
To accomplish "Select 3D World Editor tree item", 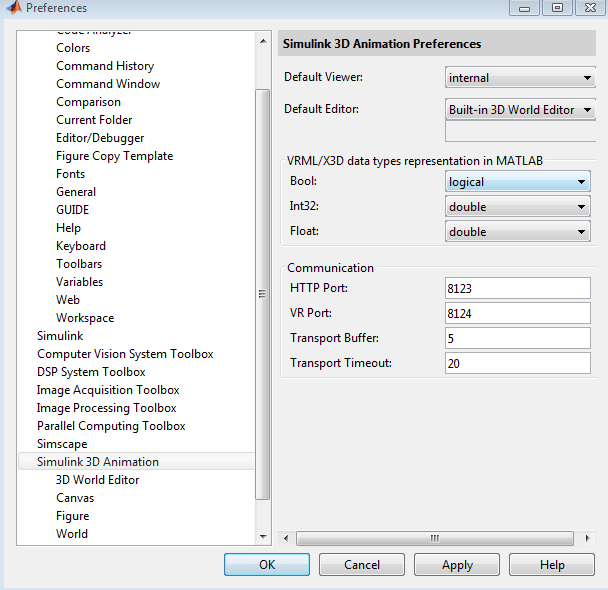I will point(98,480).
